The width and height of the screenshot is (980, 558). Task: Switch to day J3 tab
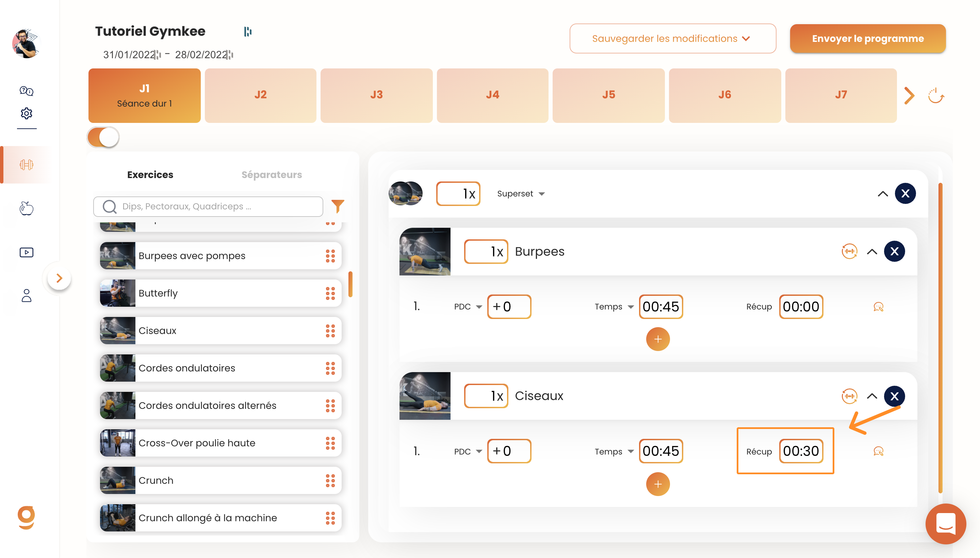(x=376, y=95)
